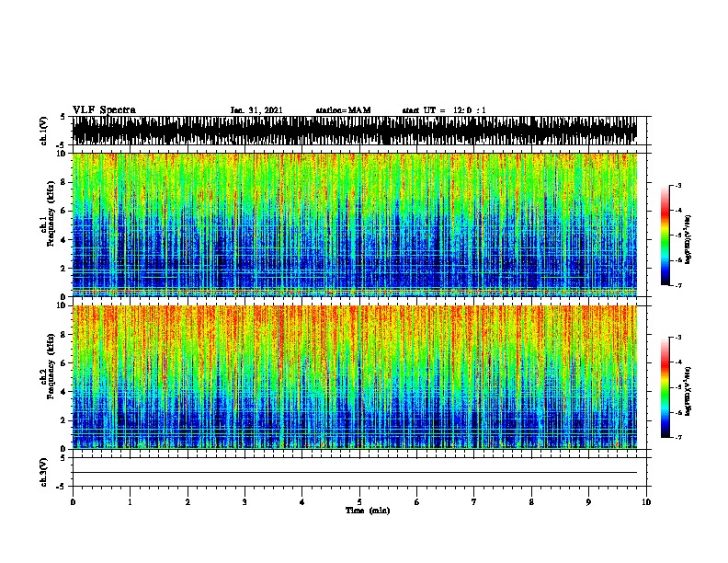This screenshot has height=563, width=728.
Task: Click time axis tick label '10'
Action: (646, 502)
